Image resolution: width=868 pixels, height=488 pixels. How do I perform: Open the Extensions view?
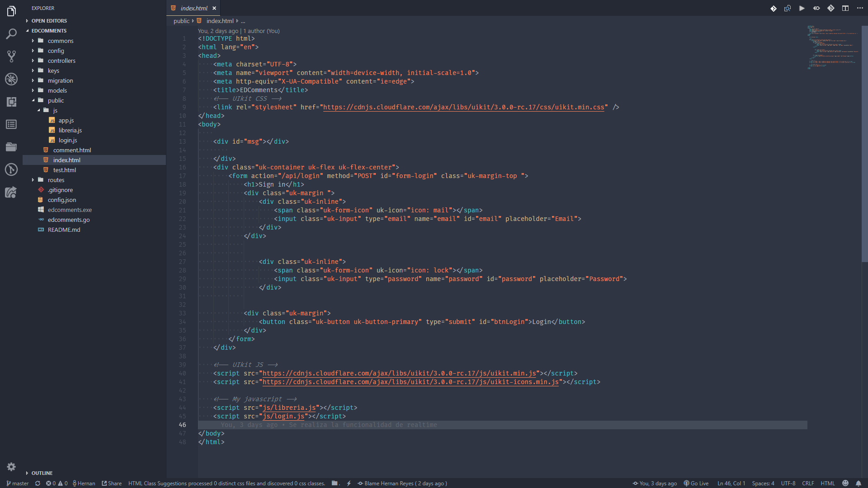point(11,102)
